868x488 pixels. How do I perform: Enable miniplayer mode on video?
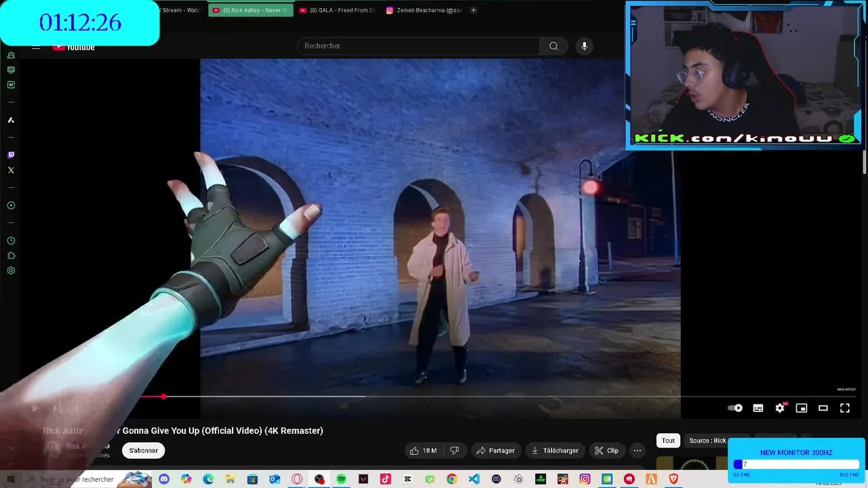coord(802,408)
